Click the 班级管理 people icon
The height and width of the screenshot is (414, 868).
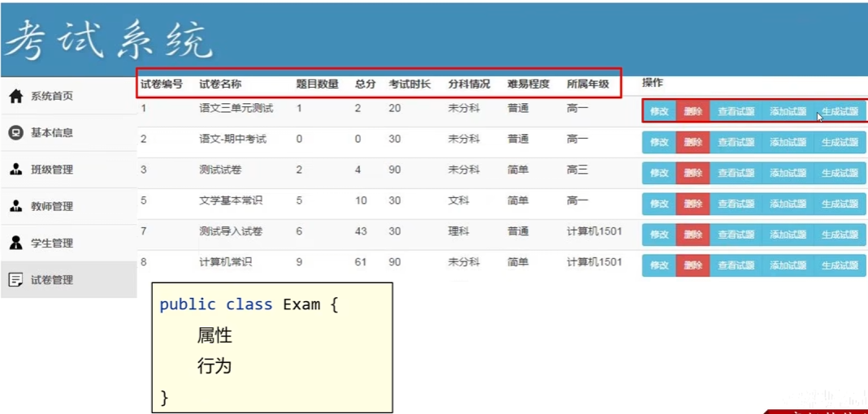(16, 170)
